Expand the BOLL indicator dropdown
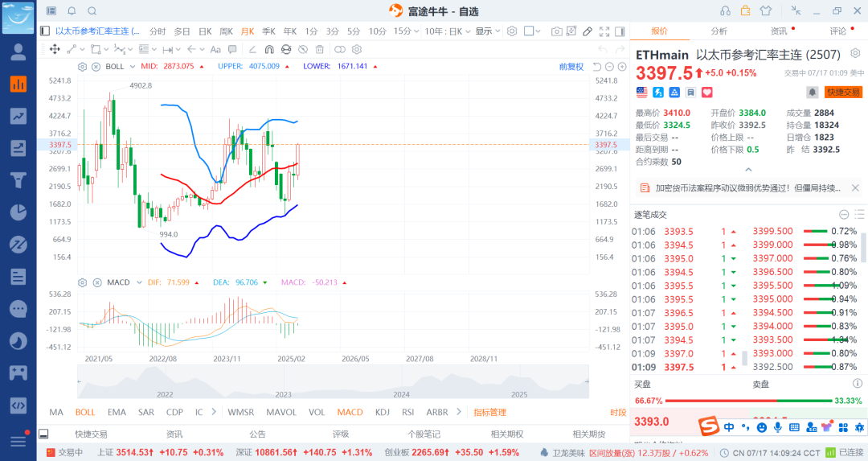 point(133,67)
